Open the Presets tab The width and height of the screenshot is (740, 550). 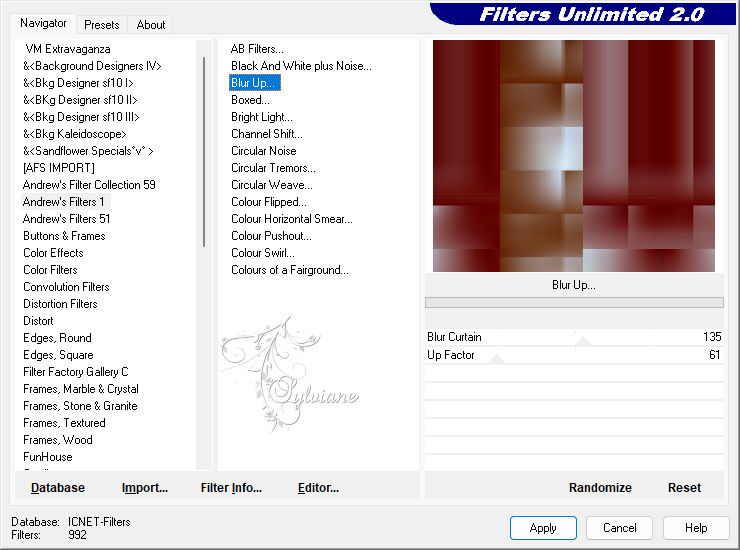[x=101, y=25]
